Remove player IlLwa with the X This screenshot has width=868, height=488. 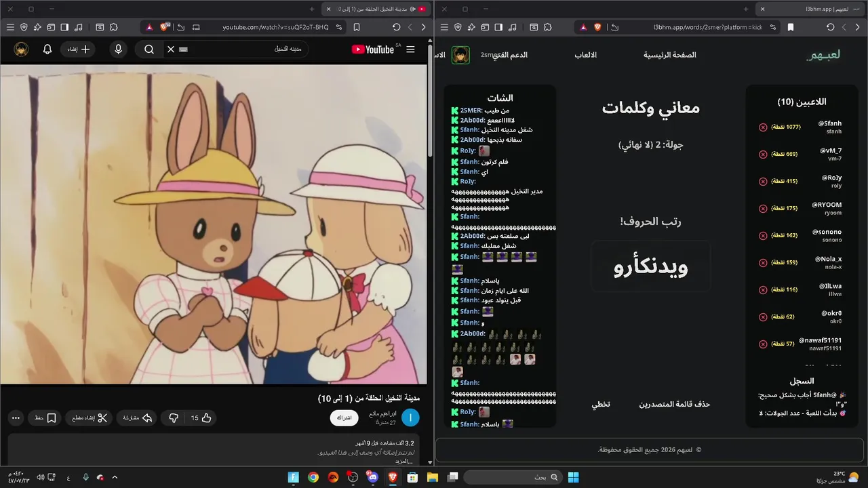pos(763,289)
